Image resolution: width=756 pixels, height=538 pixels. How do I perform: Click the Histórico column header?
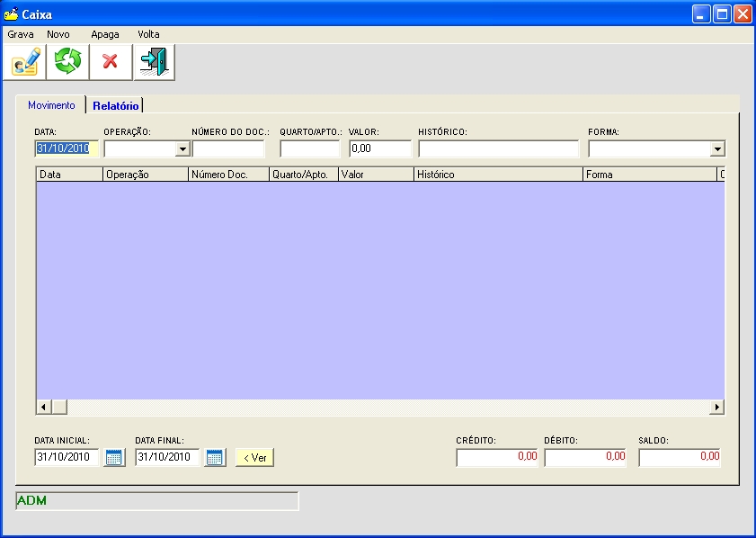tap(497, 175)
